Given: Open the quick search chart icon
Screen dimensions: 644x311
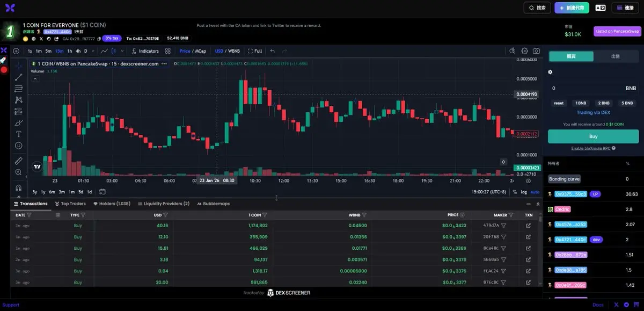Looking at the screenshot, I should [512, 51].
